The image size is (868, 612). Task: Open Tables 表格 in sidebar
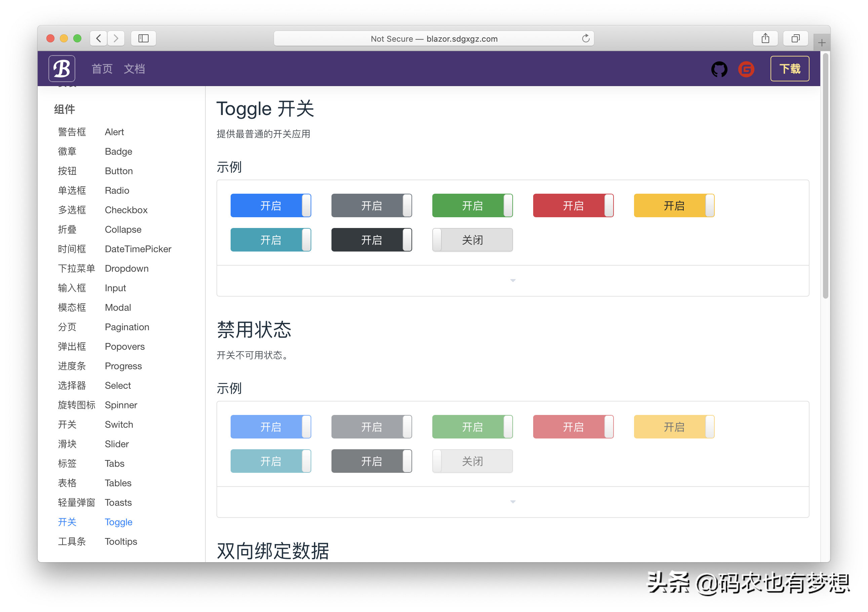[94, 483]
